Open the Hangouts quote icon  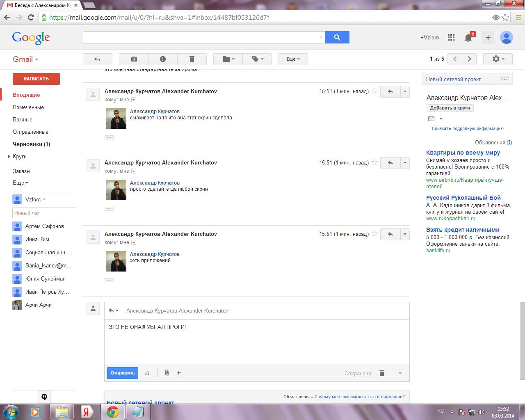coord(44,397)
